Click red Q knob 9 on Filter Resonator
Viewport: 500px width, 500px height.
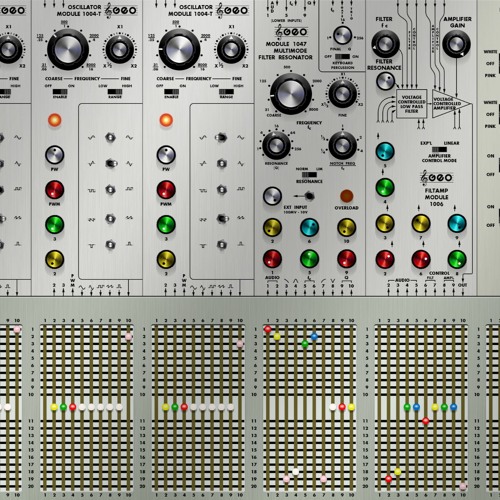pyautogui.click(x=346, y=259)
